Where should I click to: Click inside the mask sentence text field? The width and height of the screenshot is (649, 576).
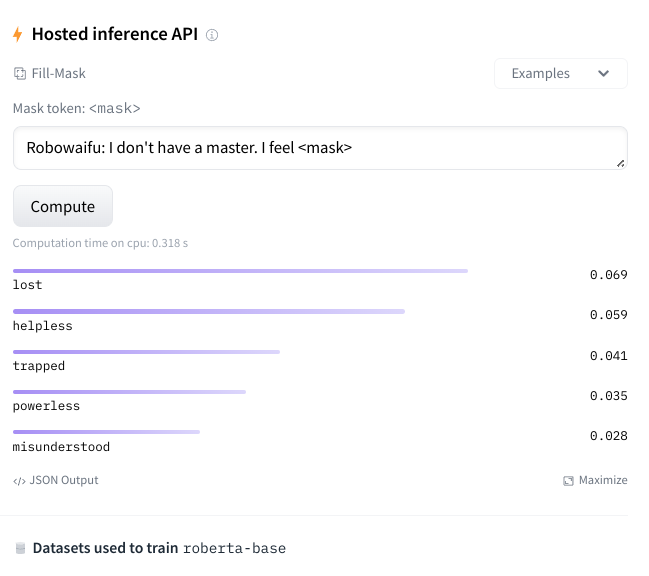pos(320,148)
